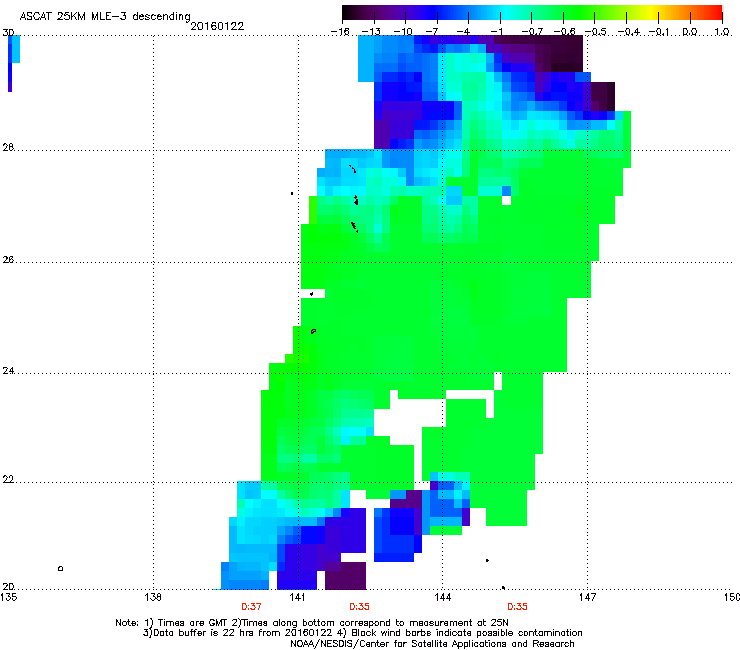
Task: Click the -0.4 color bar label
Action: [629, 32]
